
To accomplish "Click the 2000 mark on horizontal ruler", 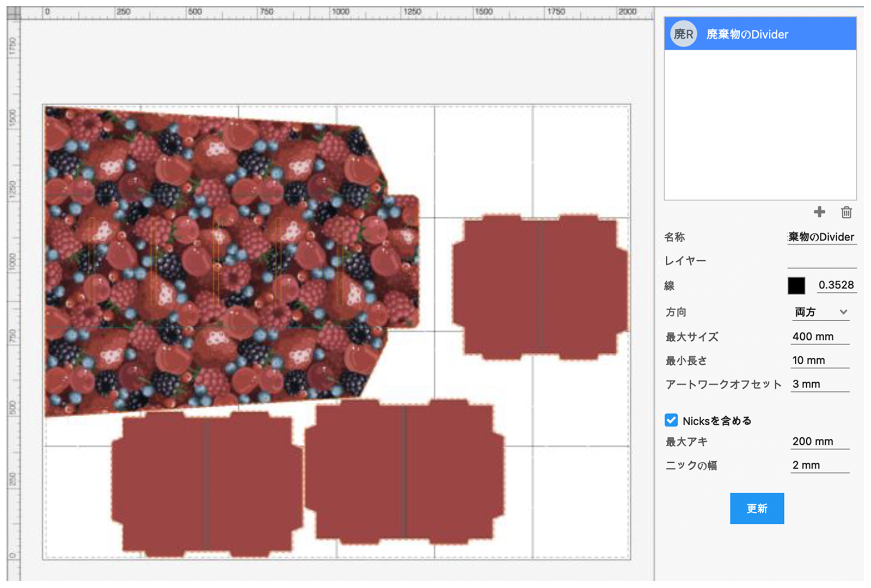I will tap(627, 11).
